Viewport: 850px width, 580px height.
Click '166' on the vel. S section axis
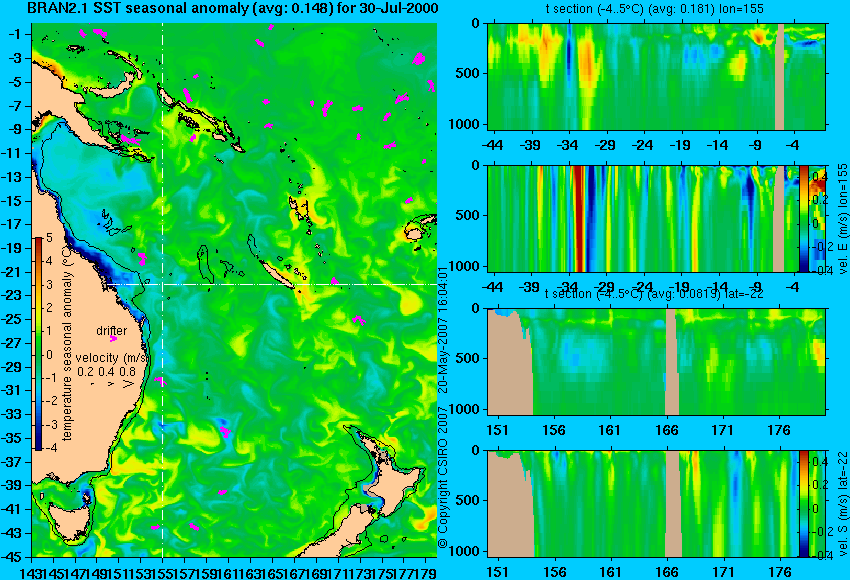click(x=667, y=572)
